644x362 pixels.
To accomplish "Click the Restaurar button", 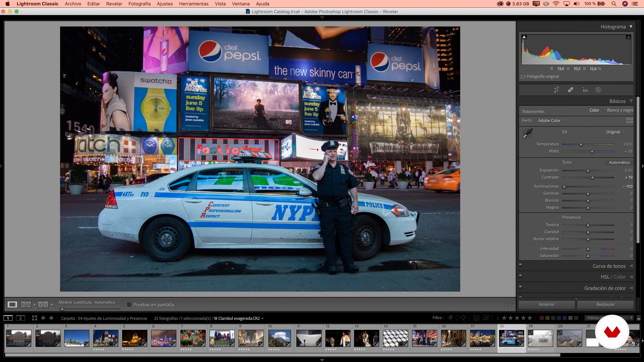I will 605,305.
